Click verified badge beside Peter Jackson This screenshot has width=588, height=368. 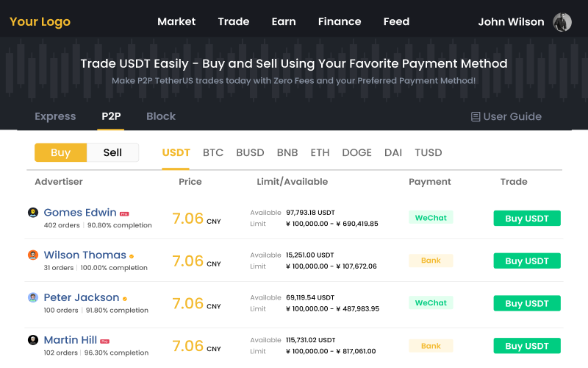pyautogui.click(x=125, y=299)
